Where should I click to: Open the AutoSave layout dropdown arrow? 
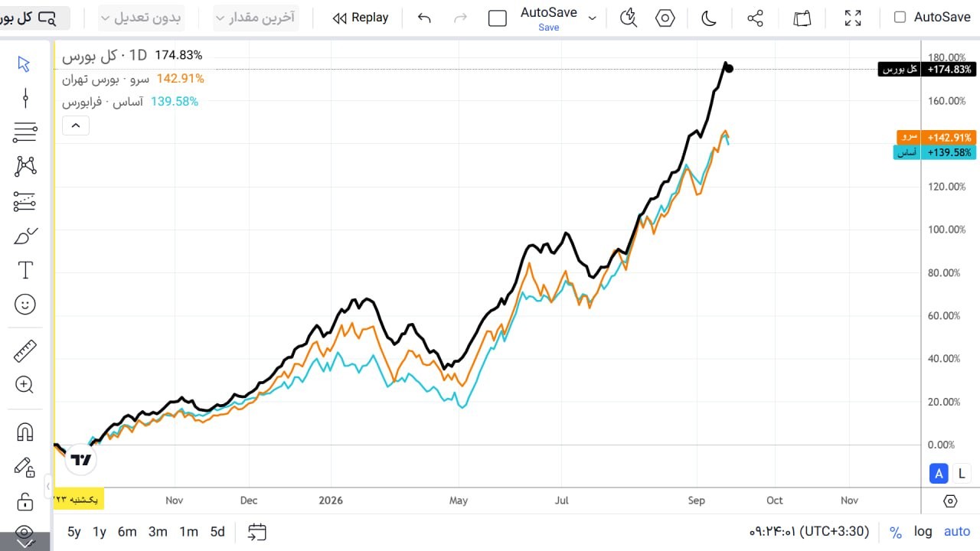(x=592, y=18)
